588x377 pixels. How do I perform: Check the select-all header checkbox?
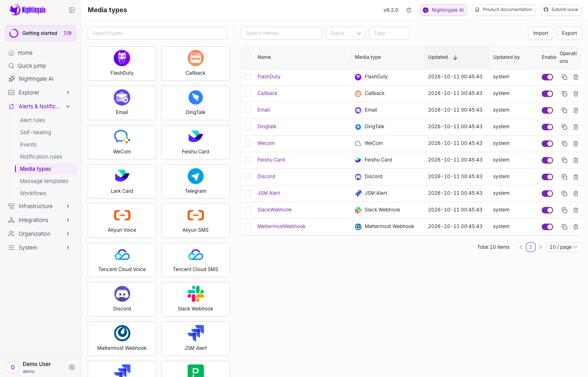tap(248, 57)
